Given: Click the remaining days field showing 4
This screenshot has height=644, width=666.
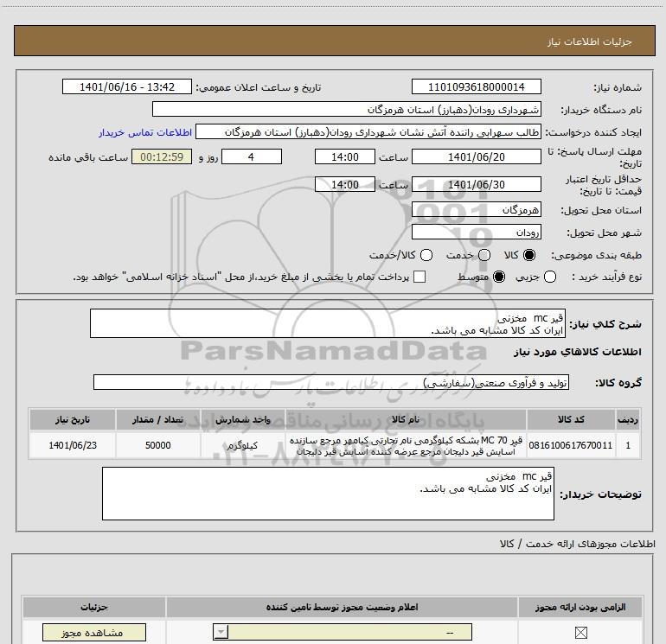Looking at the screenshot, I should (252, 156).
